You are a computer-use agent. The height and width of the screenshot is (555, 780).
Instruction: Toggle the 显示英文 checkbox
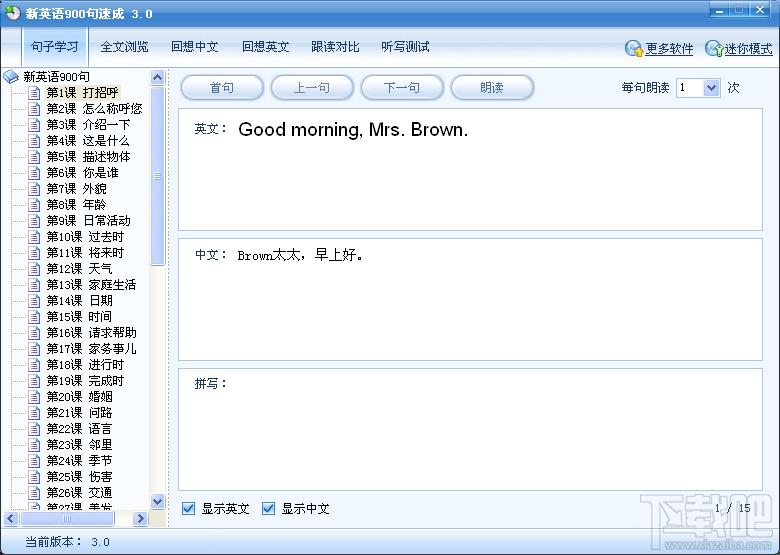tap(189, 508)
